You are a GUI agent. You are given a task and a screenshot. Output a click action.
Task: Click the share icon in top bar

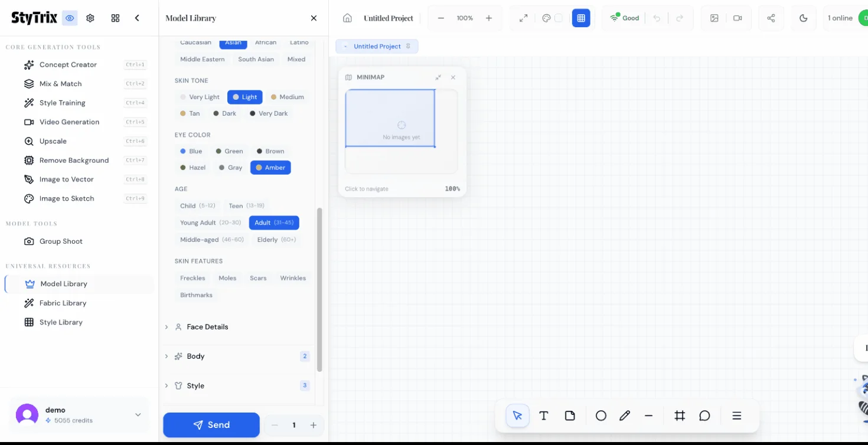(x=771, y=18)
